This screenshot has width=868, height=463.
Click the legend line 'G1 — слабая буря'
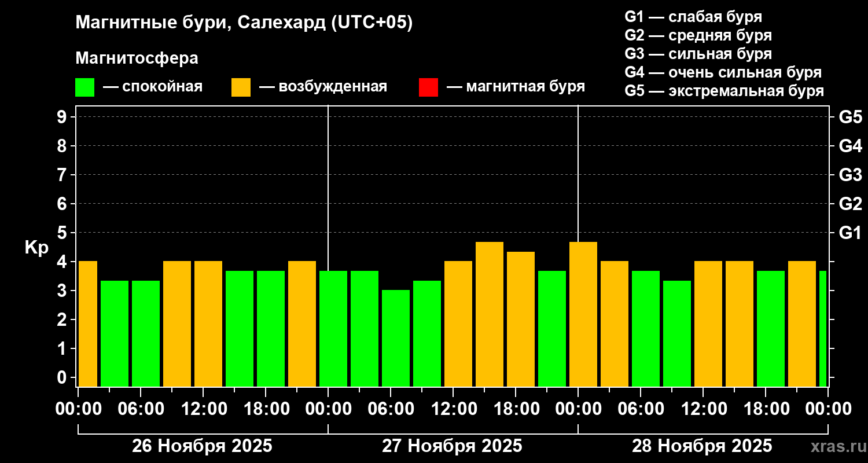click(x=693, y=17)
